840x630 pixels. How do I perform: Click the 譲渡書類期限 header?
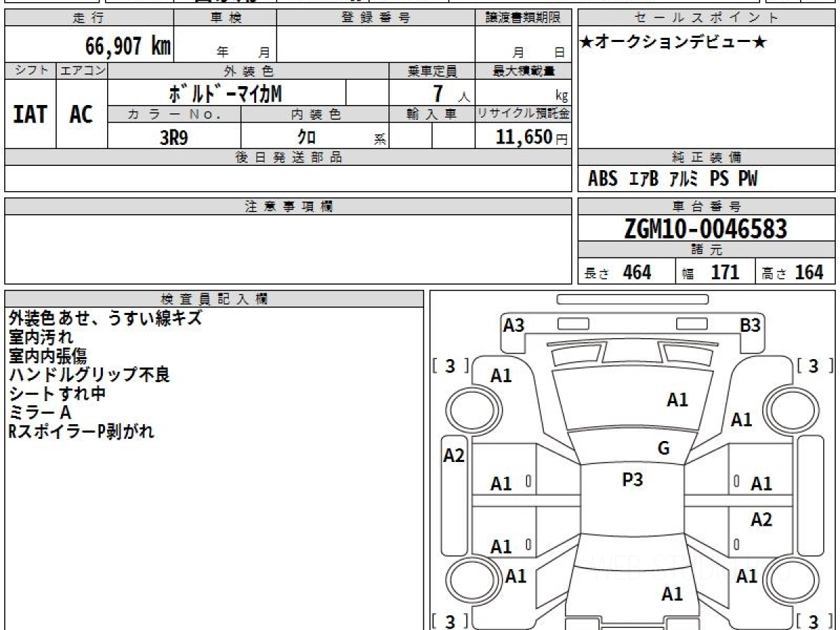tap(524, 18)
